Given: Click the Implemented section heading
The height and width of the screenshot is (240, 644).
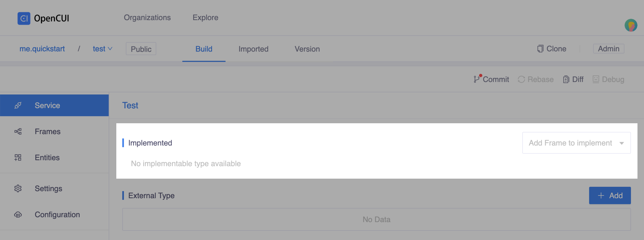Looking at the screenshot, I should tap(150, 143).
